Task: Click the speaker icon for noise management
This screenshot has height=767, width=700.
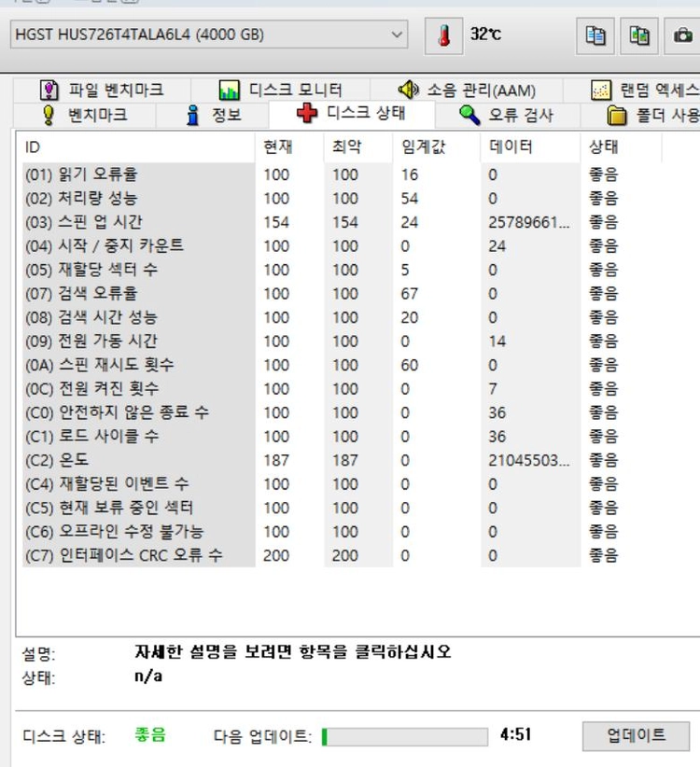Action: click(x=408, y=90)
